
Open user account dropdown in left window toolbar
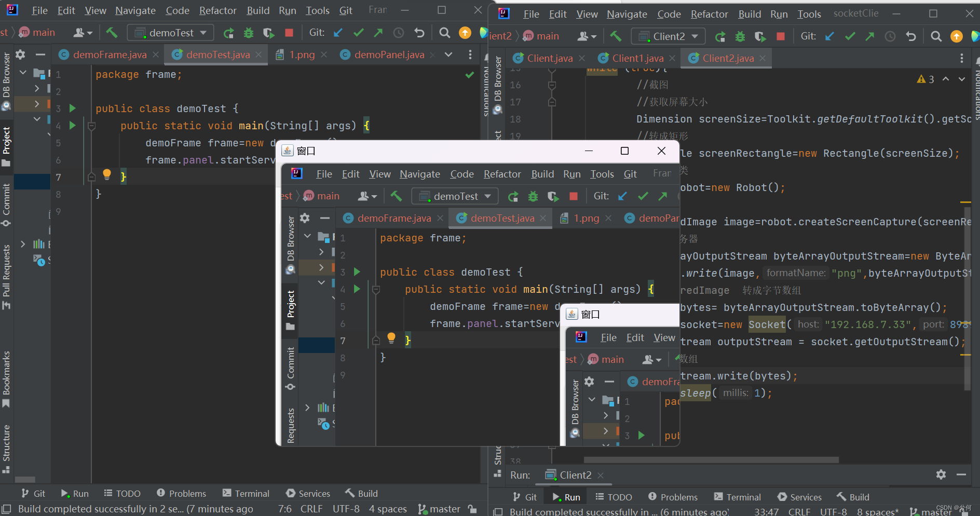[83, 33]
